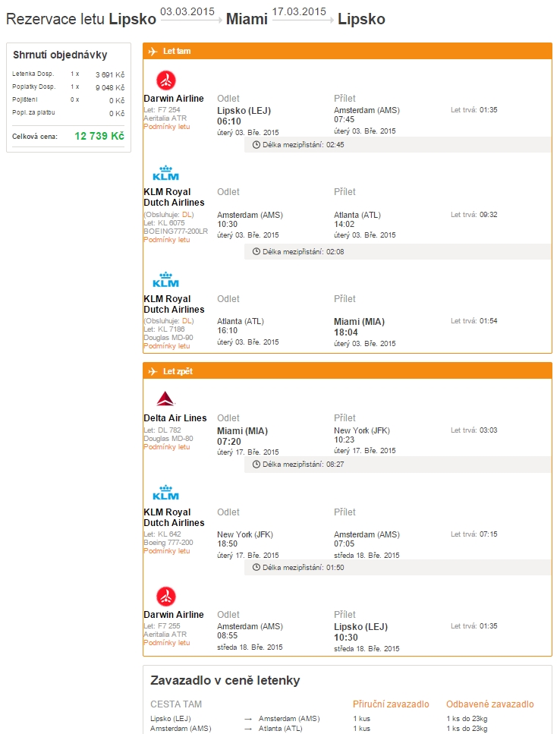
Task: Select the Let zpět section header
Action: [347, 371]
